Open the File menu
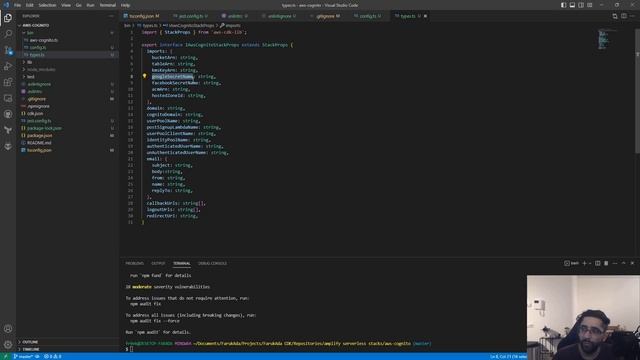The height and width of the screenshot is (360, 640). click(x=18, y=5)
